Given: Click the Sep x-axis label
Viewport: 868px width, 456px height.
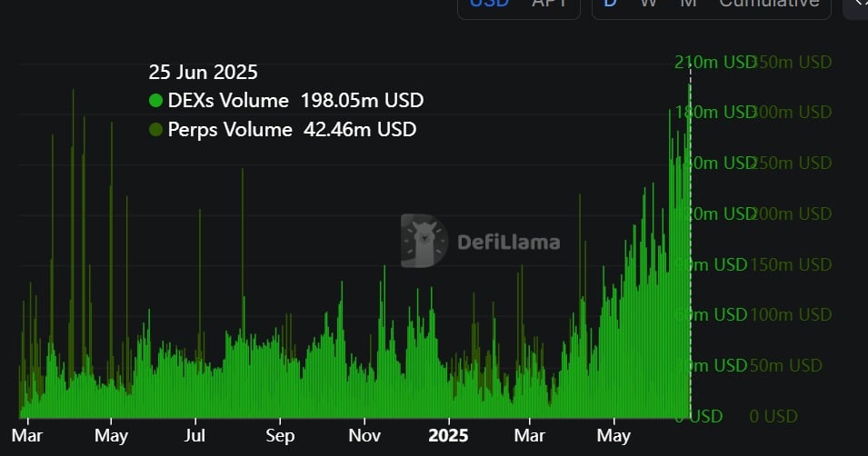Looking at the screenshot, I should pyautogui.click(x=280, y=435).
